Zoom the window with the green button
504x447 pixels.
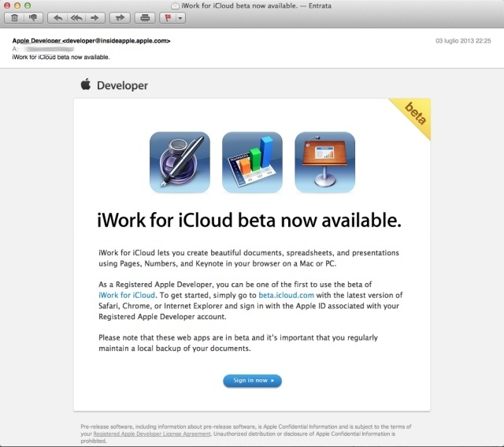28,6
